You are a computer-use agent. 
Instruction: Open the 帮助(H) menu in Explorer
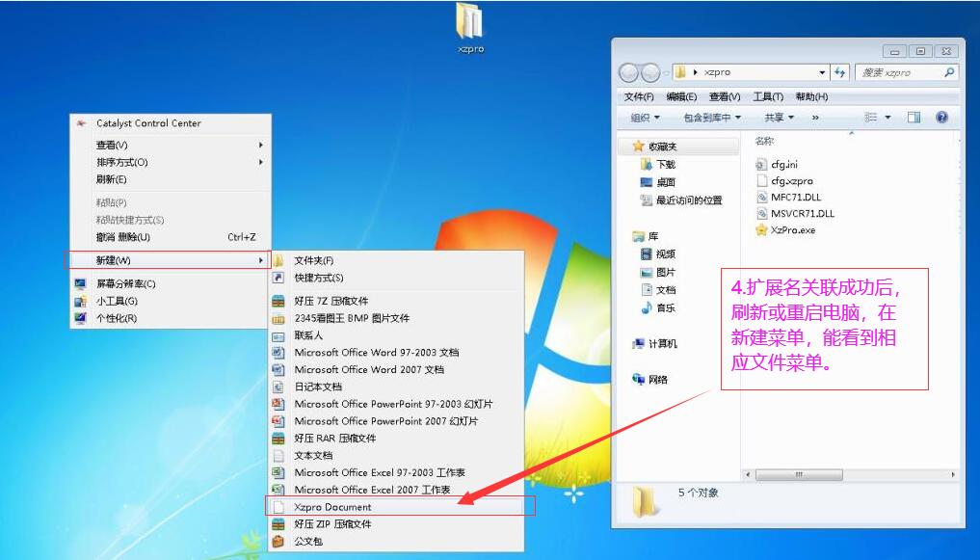(x=811, y=96)
